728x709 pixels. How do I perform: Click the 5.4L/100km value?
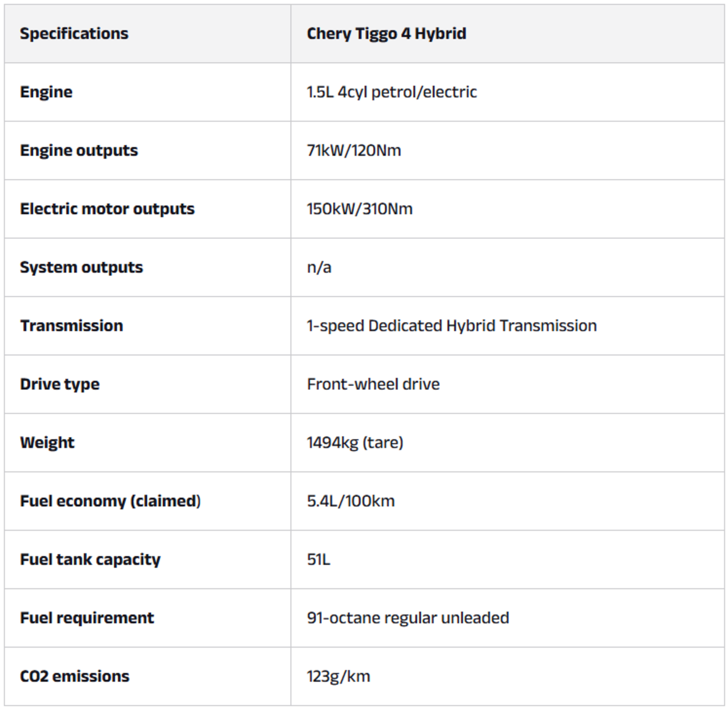351,501
